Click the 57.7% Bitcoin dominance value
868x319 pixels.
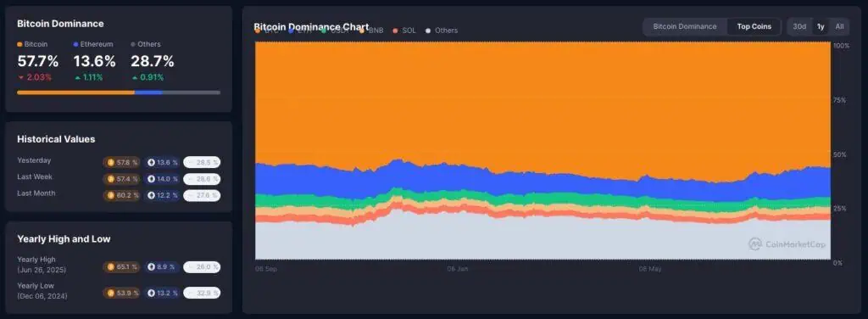click(37, 61)
